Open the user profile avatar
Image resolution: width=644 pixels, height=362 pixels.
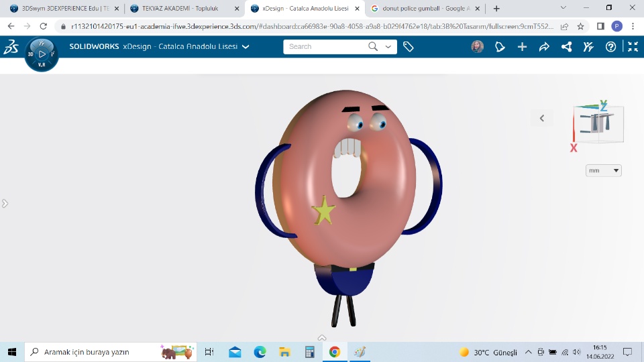477,47
